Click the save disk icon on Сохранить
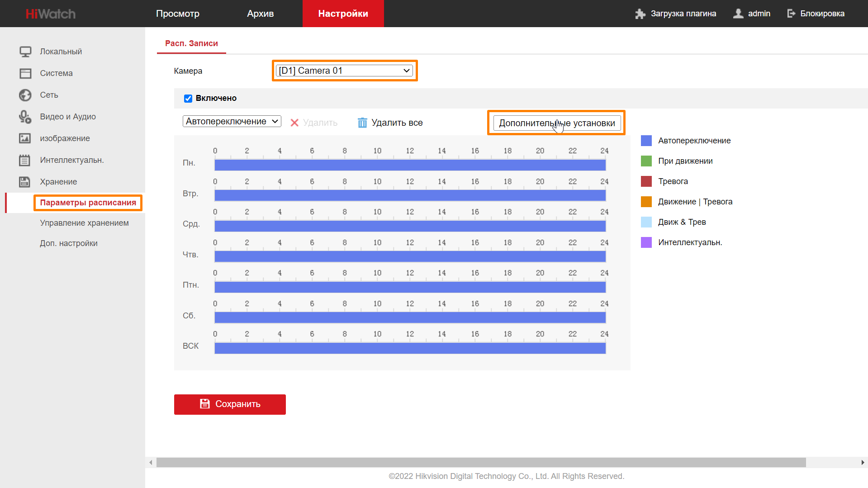 pos(205,404)
